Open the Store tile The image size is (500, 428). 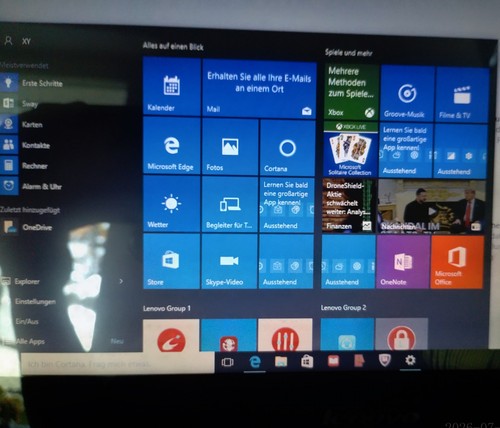coord(172,261)
